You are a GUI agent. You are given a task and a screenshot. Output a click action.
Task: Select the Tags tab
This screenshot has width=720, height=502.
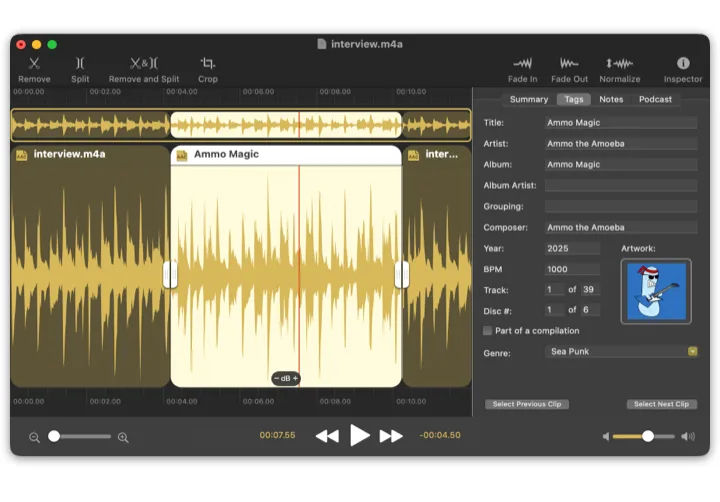574,99
